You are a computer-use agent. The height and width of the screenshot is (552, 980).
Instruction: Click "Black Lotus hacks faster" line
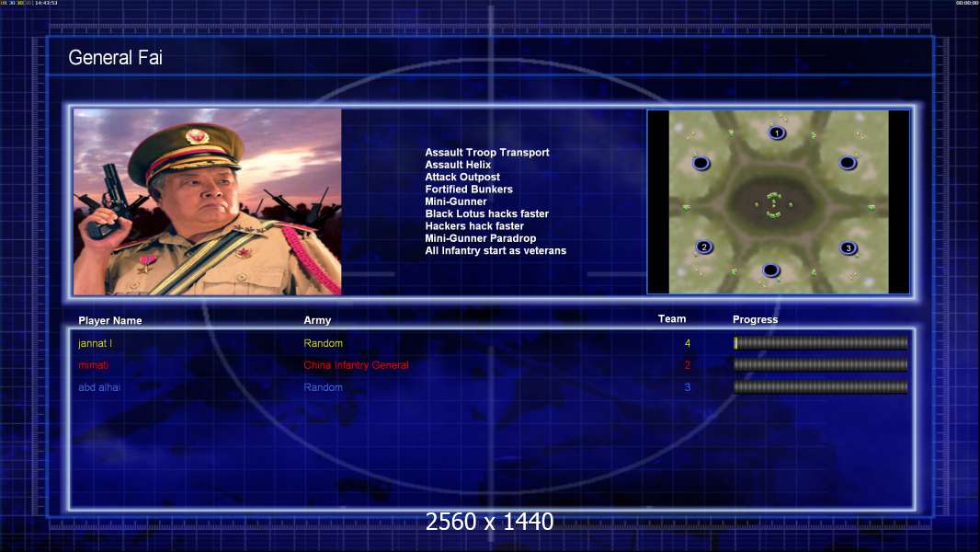click(487, 213)
